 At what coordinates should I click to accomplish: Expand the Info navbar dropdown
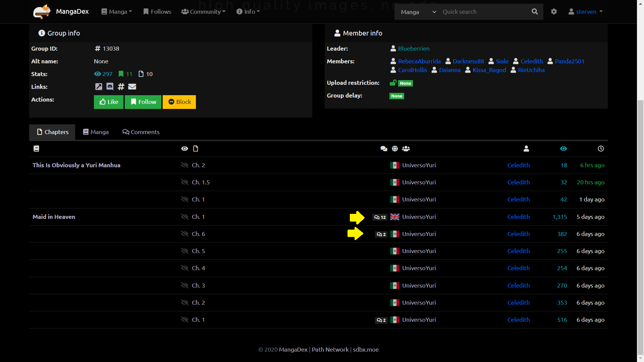(248, 12)
